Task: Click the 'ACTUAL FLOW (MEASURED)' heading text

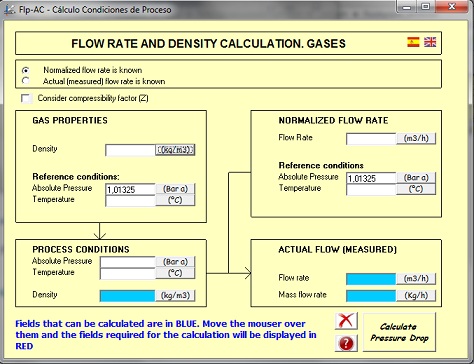Action: point(337,249)
